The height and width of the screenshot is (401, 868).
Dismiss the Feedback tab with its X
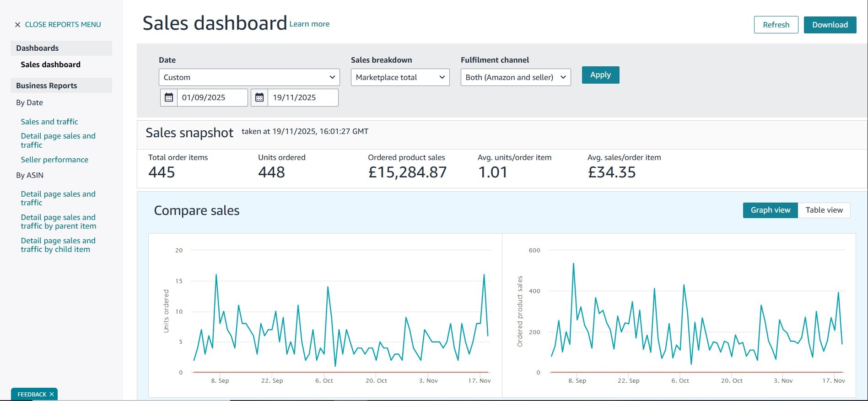pyautogui.click(x=52, y=394)
